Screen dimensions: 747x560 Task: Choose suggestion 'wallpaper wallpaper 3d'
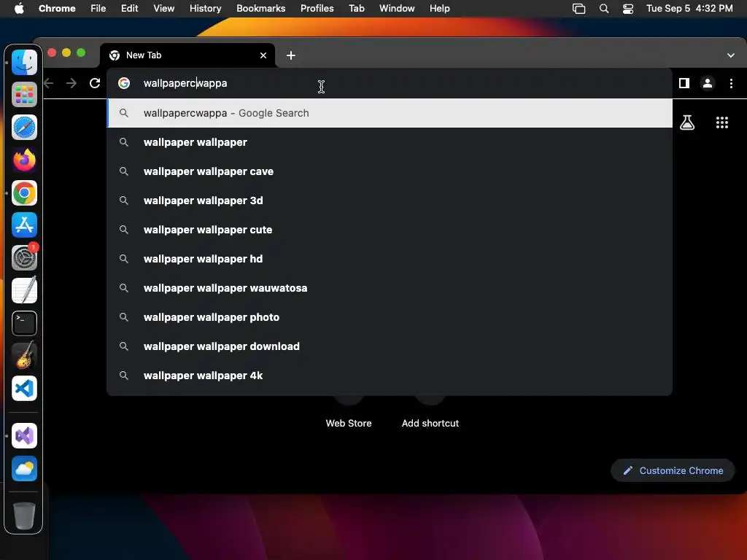click(x=390, y=201)
